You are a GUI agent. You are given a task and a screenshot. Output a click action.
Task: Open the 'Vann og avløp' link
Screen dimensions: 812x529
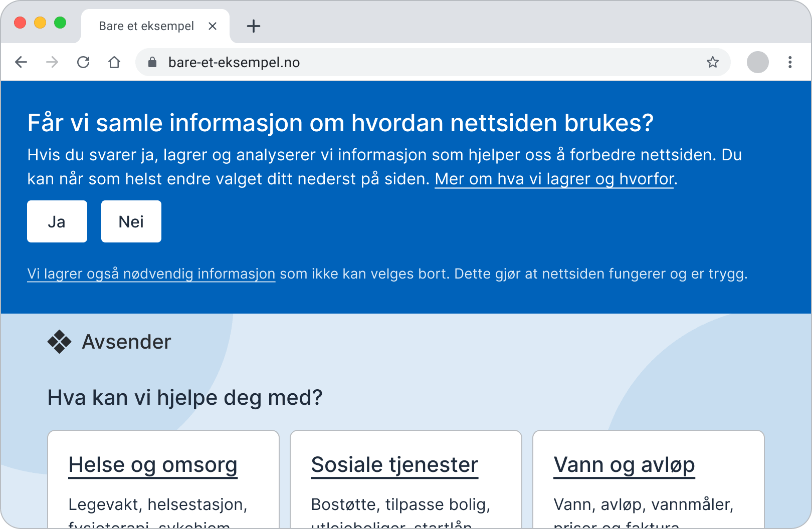pyautogui.click(x=624, y=465)
